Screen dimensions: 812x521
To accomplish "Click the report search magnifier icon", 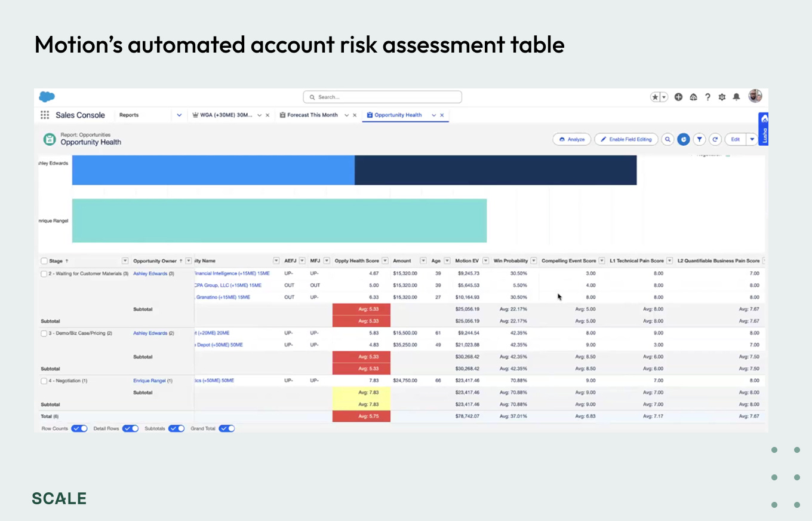I will [x=668, y=139].
